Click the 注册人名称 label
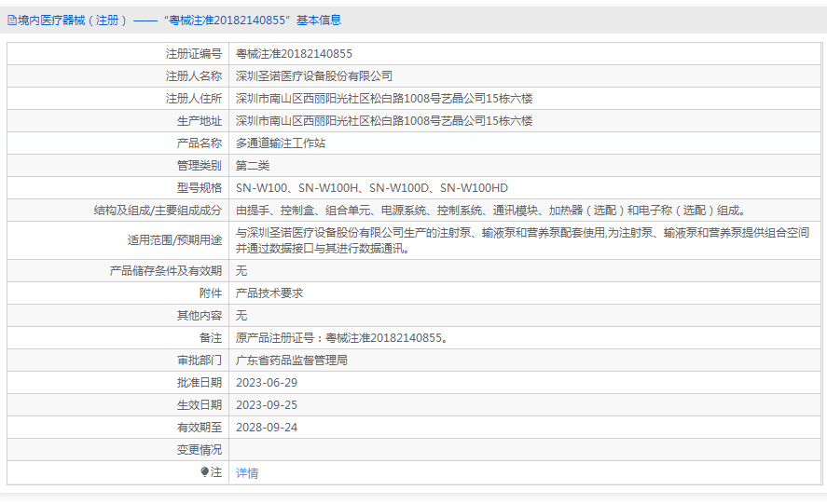The image size is (827, 504). click(x=194, y=75)
